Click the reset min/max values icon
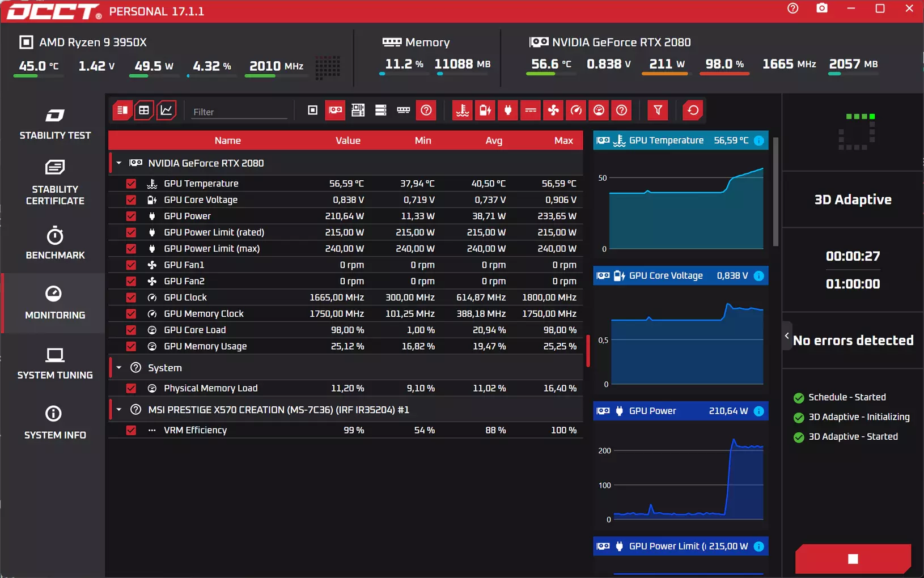This screenshot has width=924, height=578. pos(693,110)
